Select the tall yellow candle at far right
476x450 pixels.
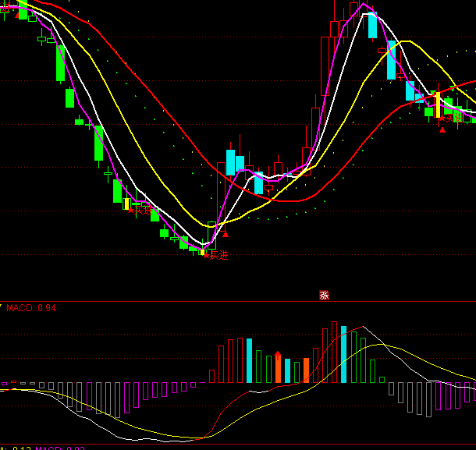pos(438,105)
